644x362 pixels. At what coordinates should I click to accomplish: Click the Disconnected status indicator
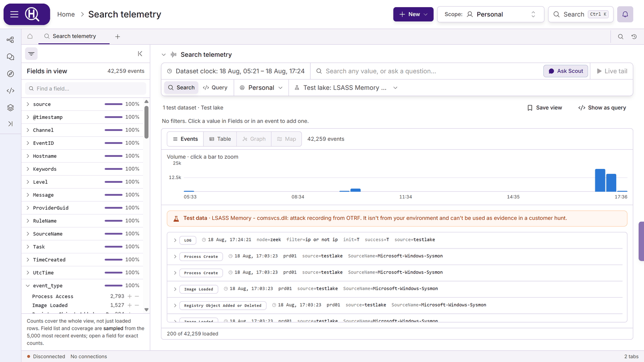pos(46,357)
